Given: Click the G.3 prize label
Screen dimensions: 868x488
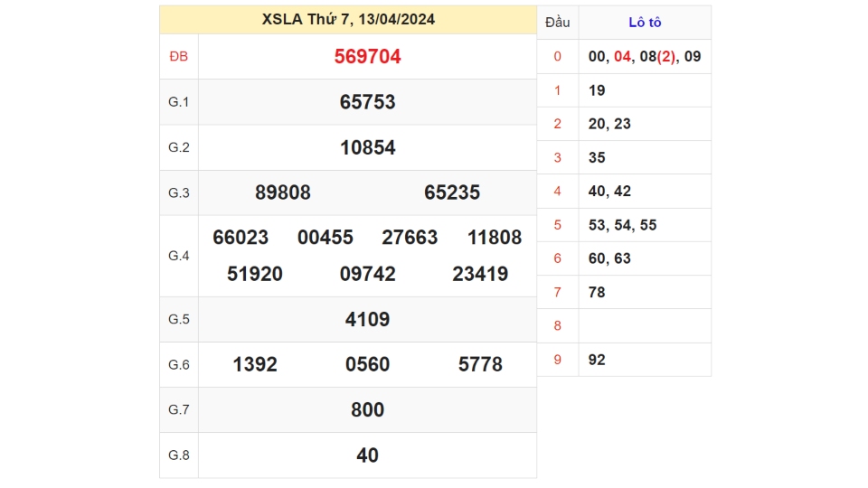Looking at the screenshot, I should [x=179, y=192].
